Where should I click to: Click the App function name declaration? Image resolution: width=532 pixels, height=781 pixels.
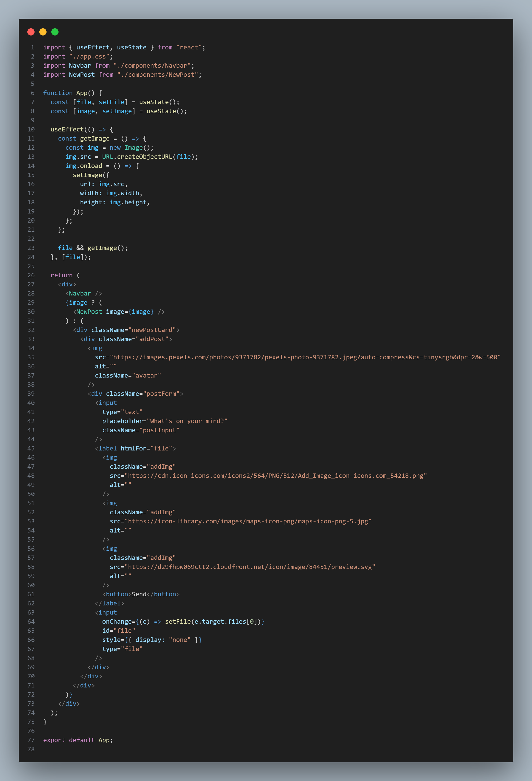[82, 93]
